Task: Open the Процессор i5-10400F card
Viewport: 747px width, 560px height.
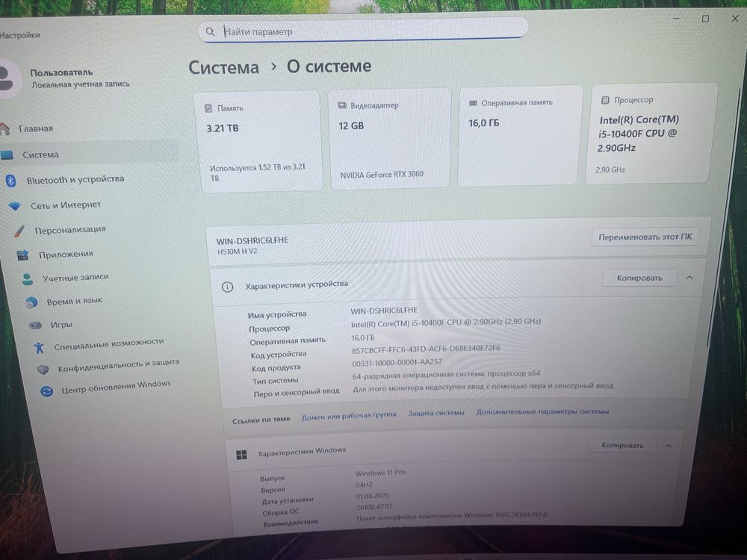Action: pos(651,133)
